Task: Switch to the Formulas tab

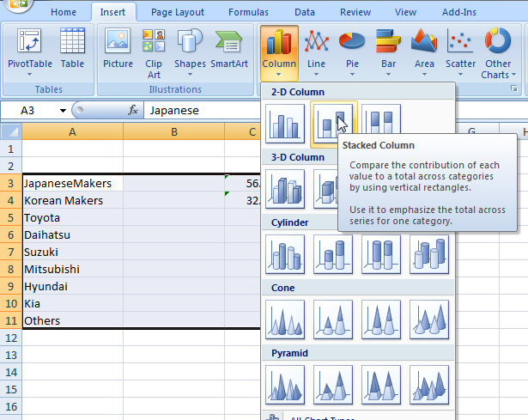Action: 248,12
